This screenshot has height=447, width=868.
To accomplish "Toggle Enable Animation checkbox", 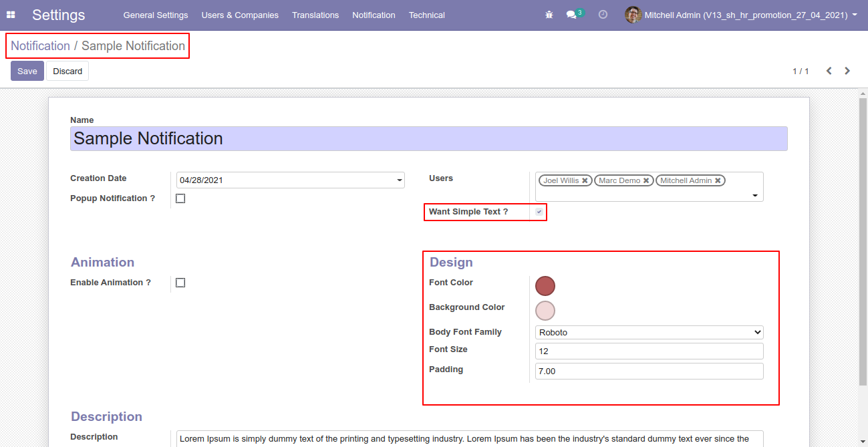I will tap(180, 283).
